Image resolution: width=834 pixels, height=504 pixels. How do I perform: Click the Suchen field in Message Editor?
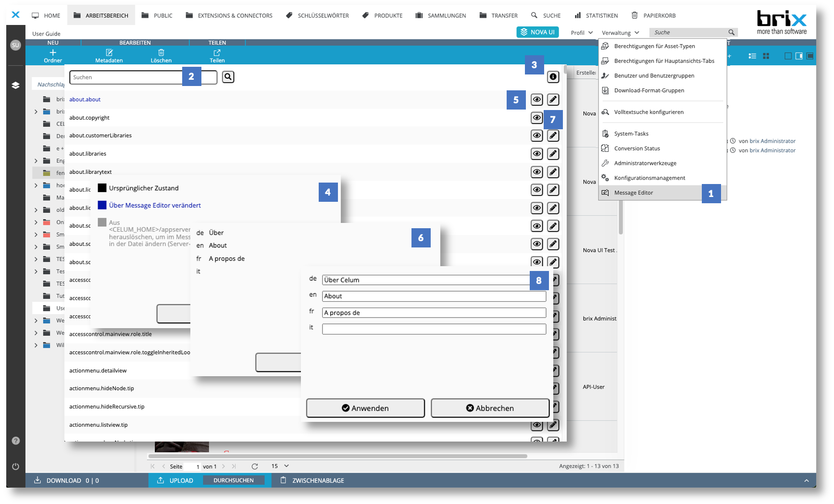click(x=143, y=77)
